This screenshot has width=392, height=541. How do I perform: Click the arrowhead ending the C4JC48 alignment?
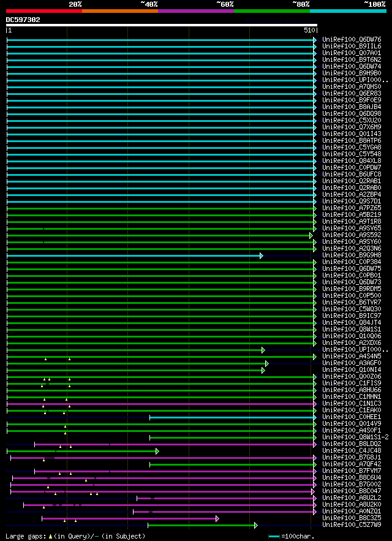pyautogui.click(x=157, y=451)
